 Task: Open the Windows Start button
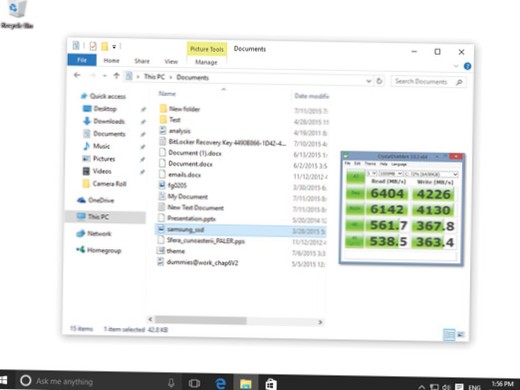coord(4,380)
